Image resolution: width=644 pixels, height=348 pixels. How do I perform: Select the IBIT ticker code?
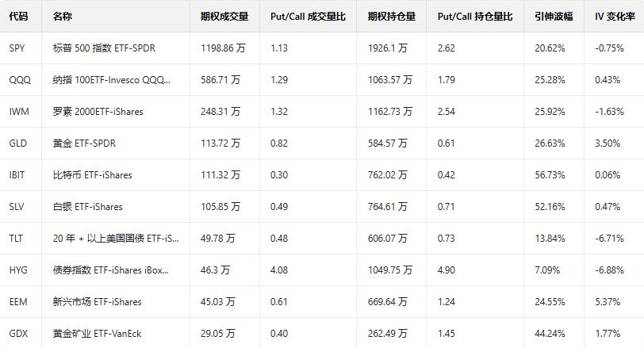pyautogui.click(x=18, y=175)
